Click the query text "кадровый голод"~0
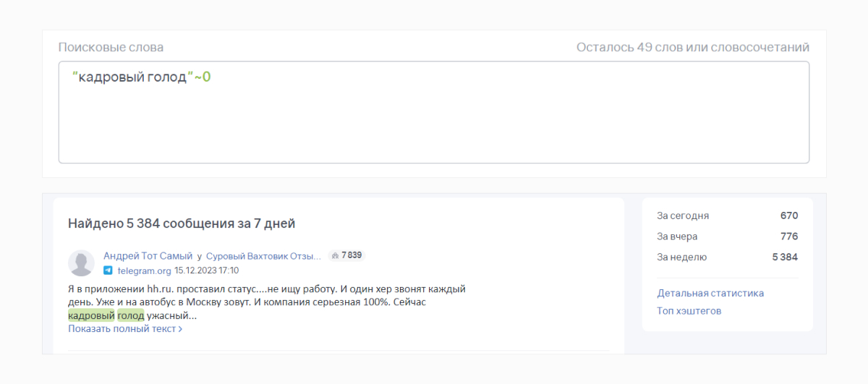This screenshot has height=384, width=868. click(141, 77)
